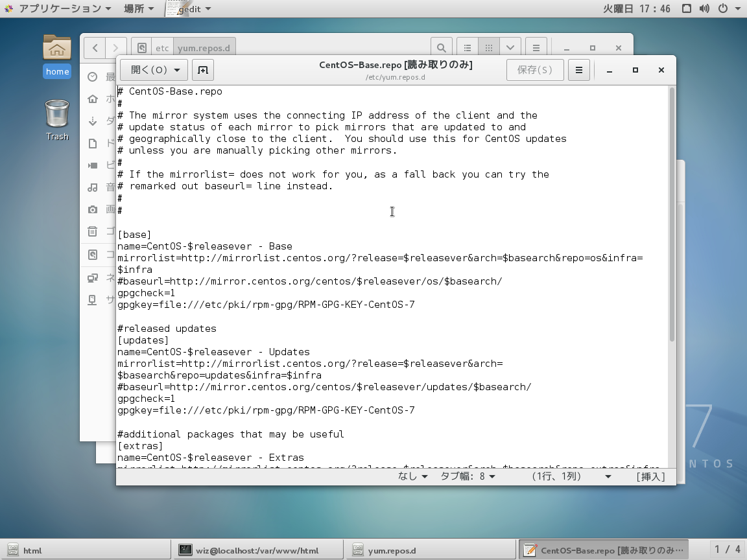Viewport: 747px width, 560px height.
Task: Select Trash icon in file manager sidebar
Action: (93, 231)
